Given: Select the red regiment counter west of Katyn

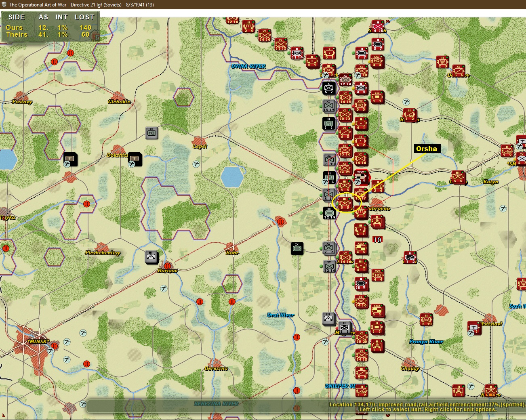Looking at the screenshot, I should pos(459,177).
